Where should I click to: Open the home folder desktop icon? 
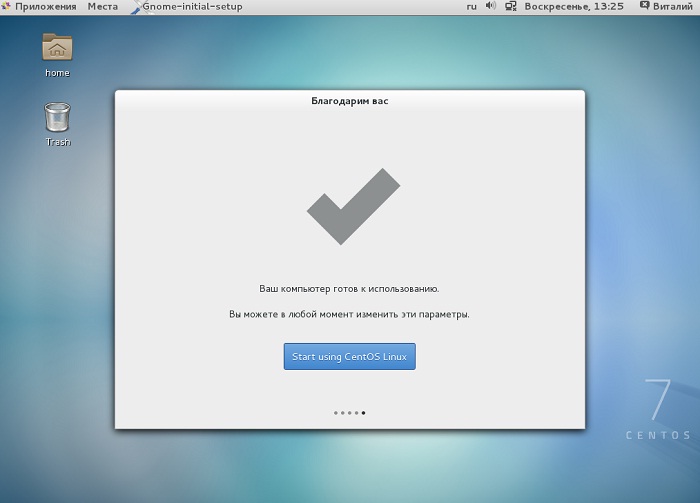pos(57,55)
